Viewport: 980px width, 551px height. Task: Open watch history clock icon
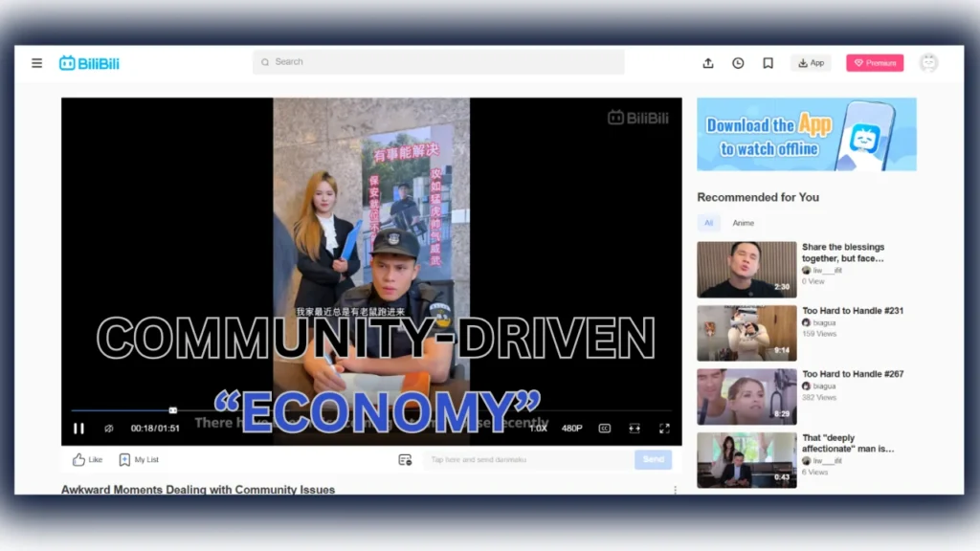(738, 63)
